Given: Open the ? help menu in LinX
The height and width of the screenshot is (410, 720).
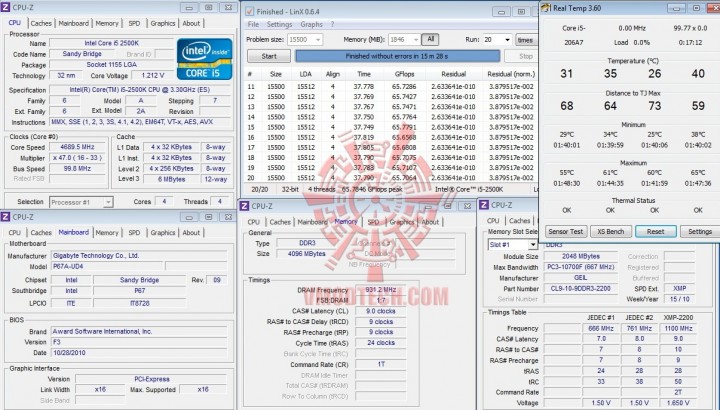Looking at the screenshot, I should (x=332, y=24).
